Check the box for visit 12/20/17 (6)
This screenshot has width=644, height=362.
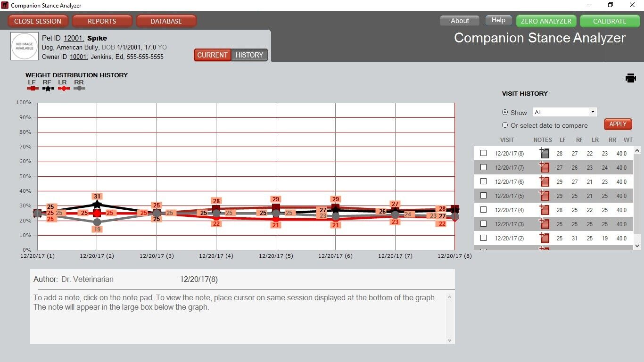[x=483, y=181]
